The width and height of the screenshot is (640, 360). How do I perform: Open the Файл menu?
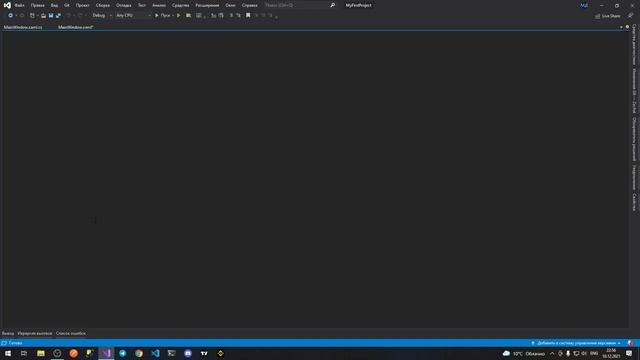(x=19, y=5)
